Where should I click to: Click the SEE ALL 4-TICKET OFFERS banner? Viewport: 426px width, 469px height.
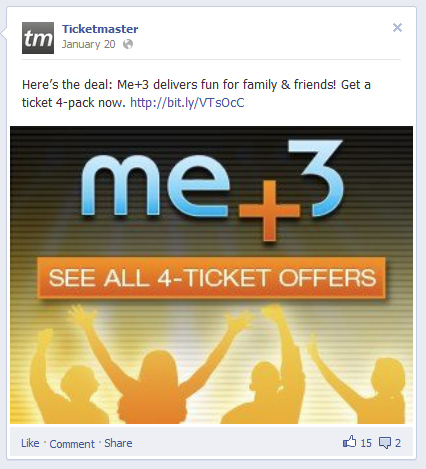coord(212,278)
